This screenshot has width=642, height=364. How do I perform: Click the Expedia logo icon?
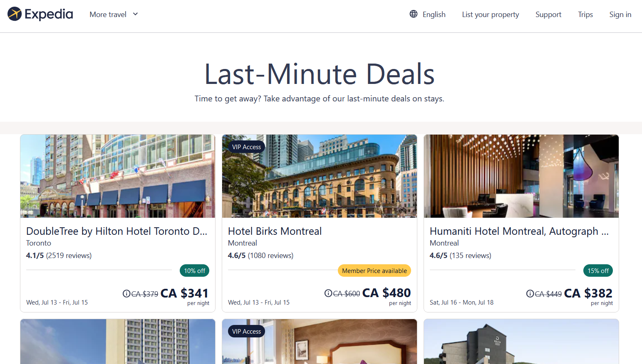[x=15, y=14]
